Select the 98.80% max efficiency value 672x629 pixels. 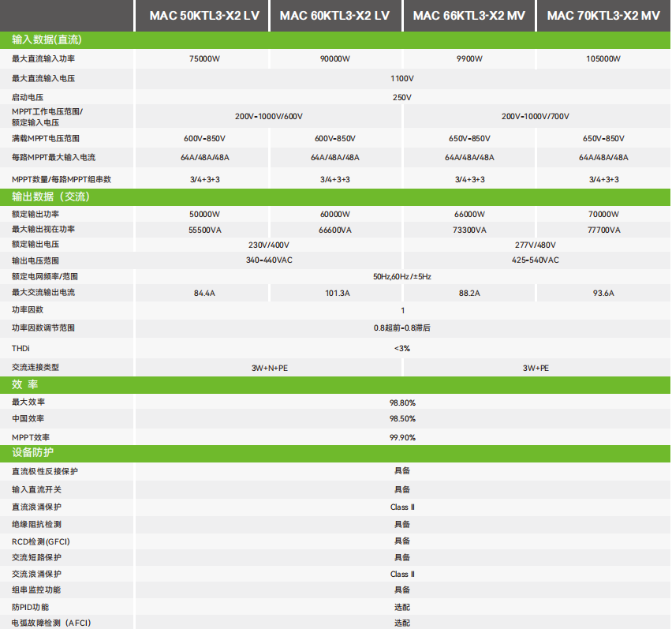coord(402,402)
